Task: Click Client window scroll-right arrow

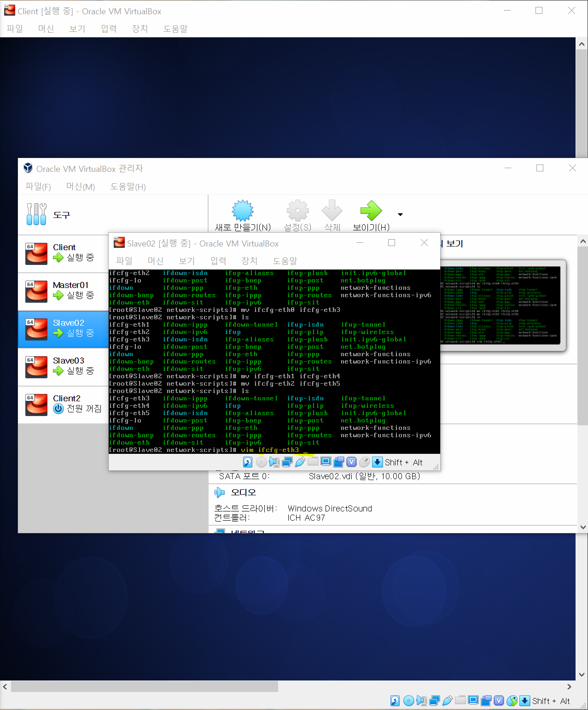Action: 569,687
